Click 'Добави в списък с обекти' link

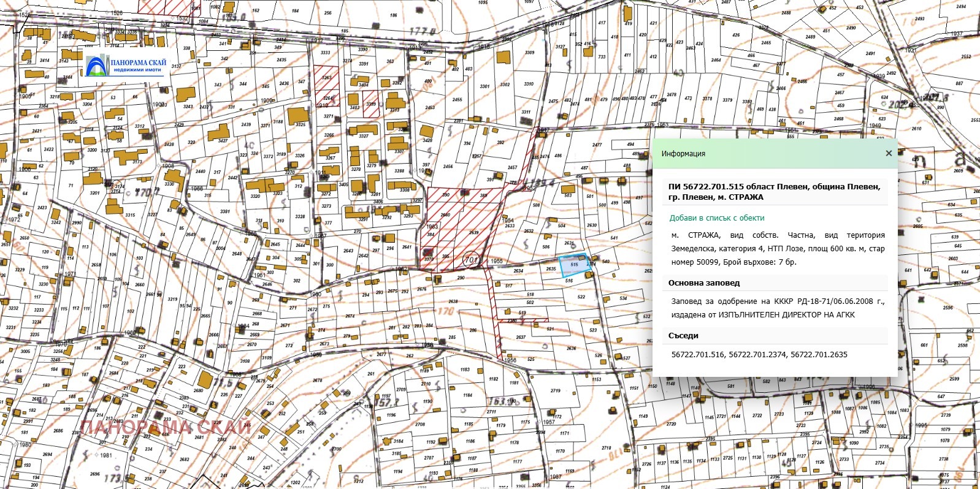[716, 218]
